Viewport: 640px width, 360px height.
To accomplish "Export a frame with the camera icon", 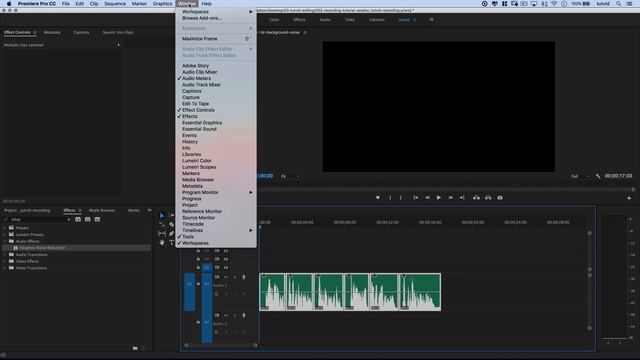I will click(500, 198).
